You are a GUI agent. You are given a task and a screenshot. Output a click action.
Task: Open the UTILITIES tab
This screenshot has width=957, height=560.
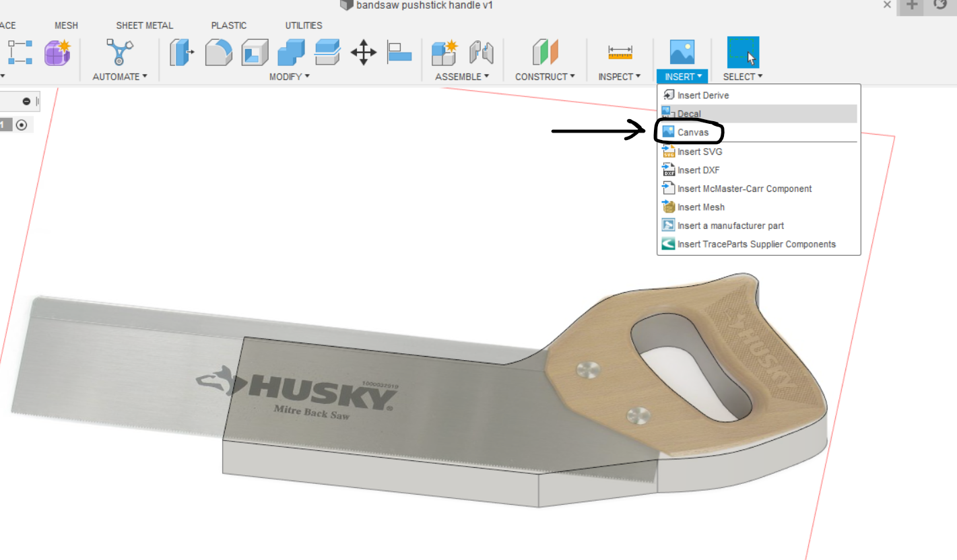(304, 26)
